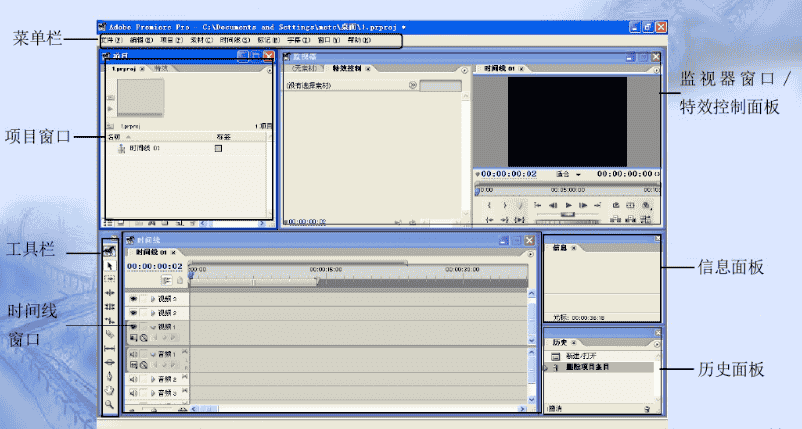Image resolution: width=802 pixels, height=429 pixels.
Task: Mute the 音频 2 track speaker
Action: coord(133,380)
